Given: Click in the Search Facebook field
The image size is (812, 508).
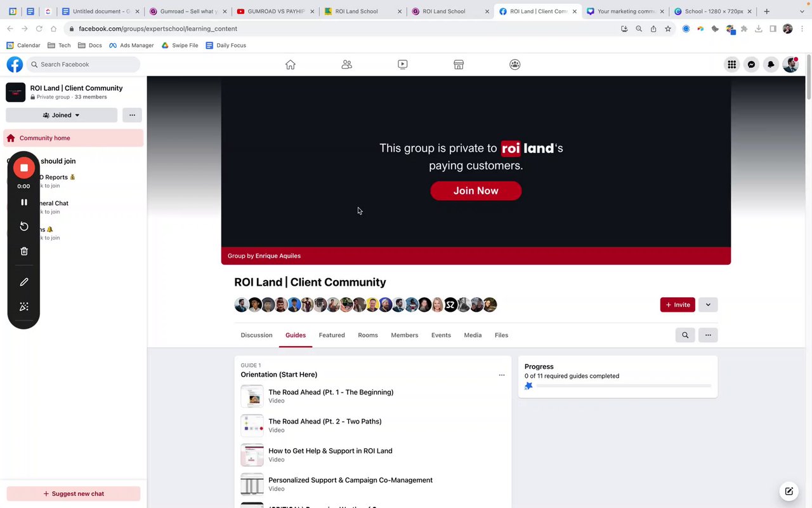Looking at the screenshot, I should coord(83,64).
